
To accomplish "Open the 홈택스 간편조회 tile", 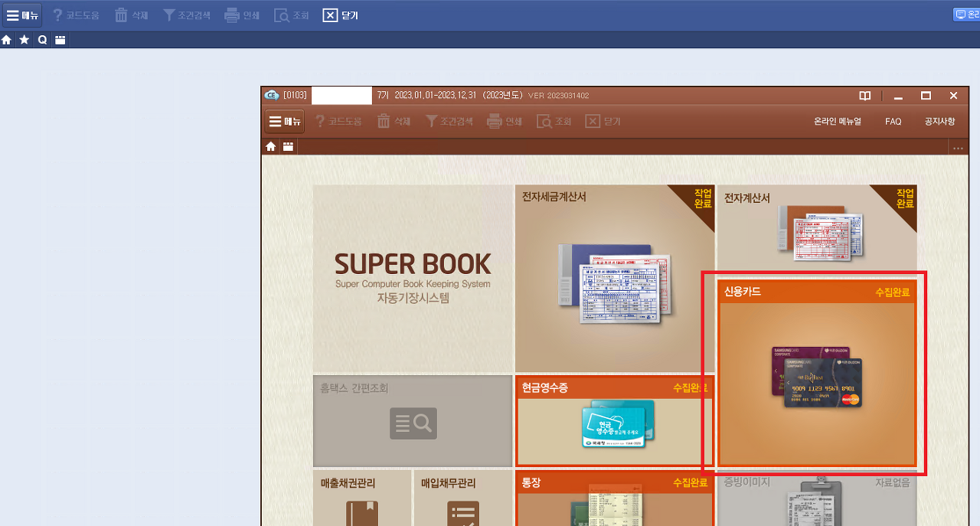I will 413,421.
